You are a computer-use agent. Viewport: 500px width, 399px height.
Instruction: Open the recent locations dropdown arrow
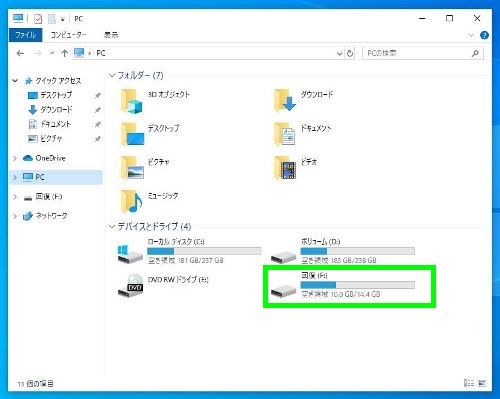coord(52,53)
